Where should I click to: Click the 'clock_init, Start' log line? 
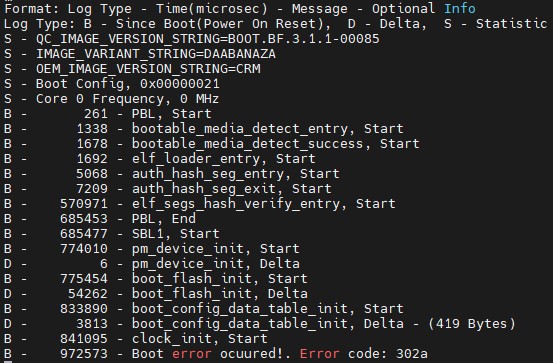135,339
